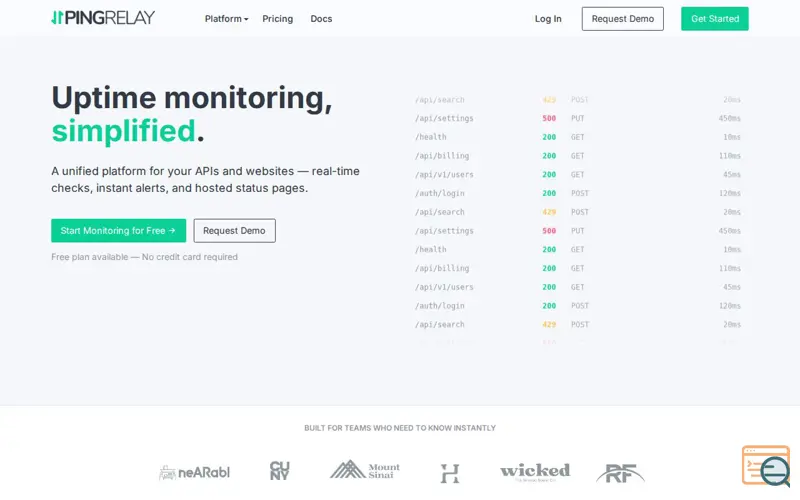This screenshot has width=800, height=500.
Task: Click the 'Uptime monitoring,' headline
Action: 192,97
